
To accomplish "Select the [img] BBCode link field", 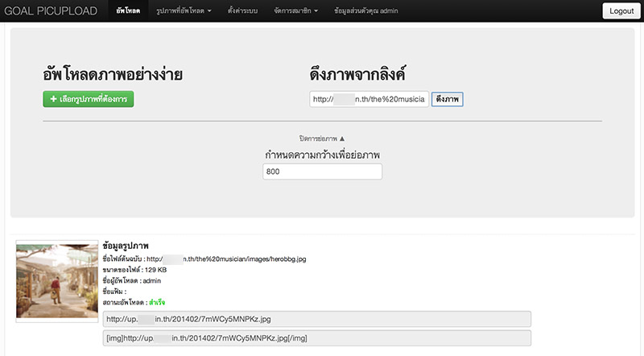I will (x=316, y=338).
